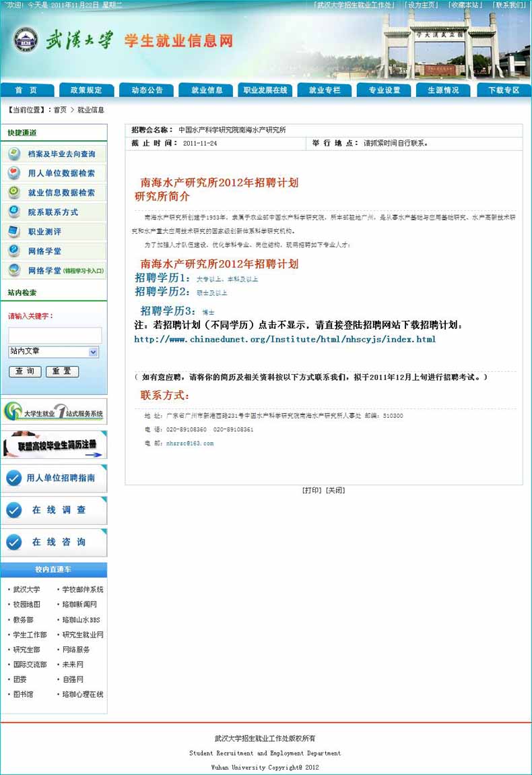Open the 专业设置 navigation tab
Image resolution: width=532 pixels, height=775 pixels.
click(385, 90)
